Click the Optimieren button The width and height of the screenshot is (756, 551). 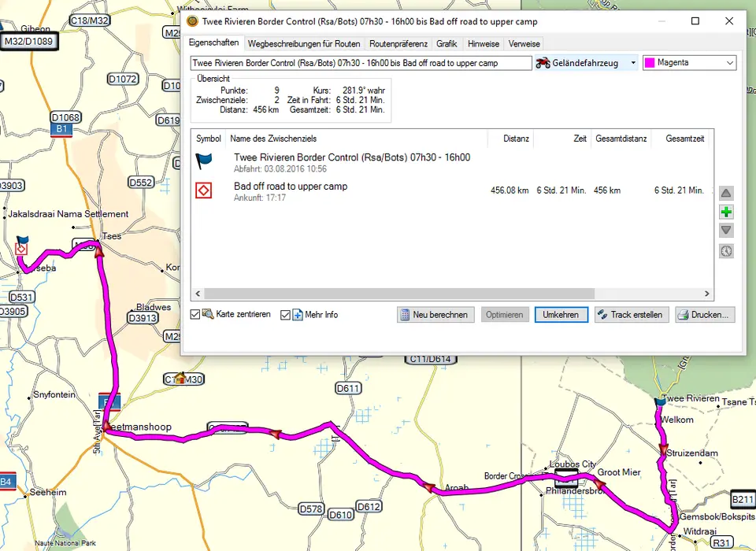point(505,315)
